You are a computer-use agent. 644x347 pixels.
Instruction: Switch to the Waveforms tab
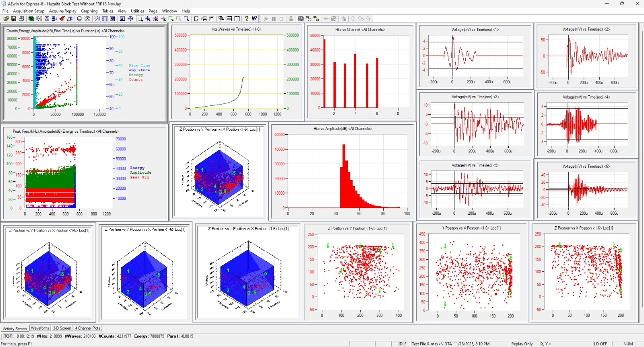pos(40,328)
